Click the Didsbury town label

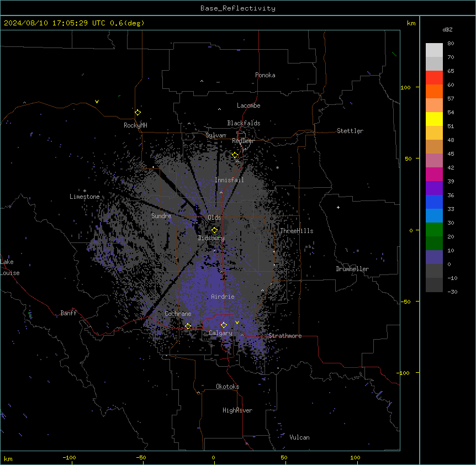211,238
